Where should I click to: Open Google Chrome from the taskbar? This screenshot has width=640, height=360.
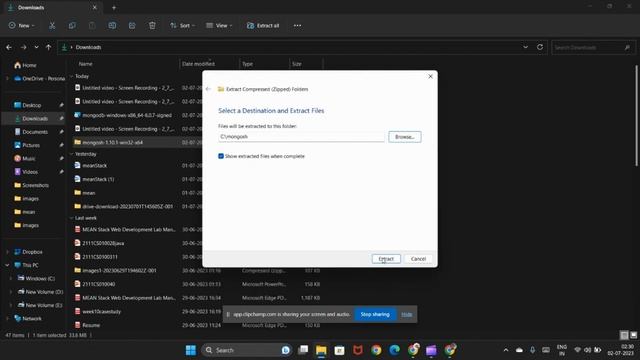(376, 350)
